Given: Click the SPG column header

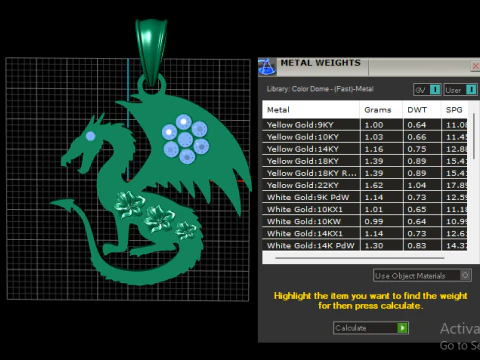Looking at the screenshot, I should coord(454,110).
